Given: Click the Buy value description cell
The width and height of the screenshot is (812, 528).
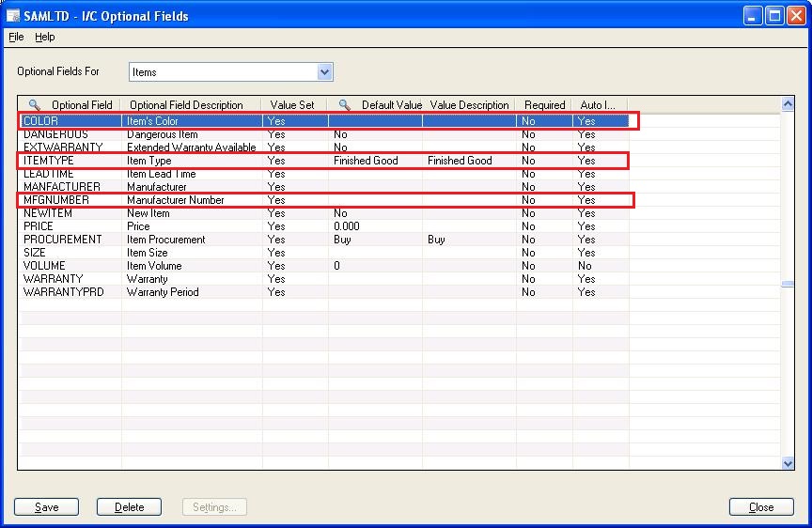Looking at the screenshot, I should [469, 240].
